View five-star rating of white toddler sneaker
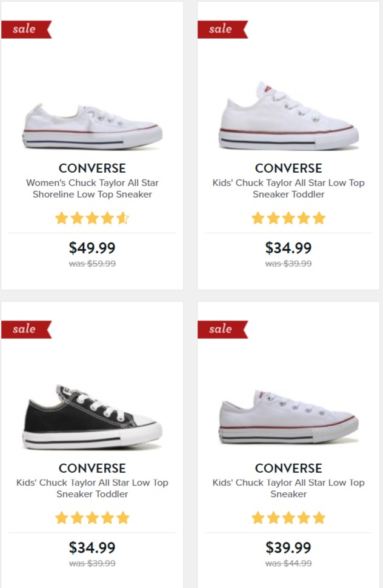383x588 pixels. click(288, 218)
